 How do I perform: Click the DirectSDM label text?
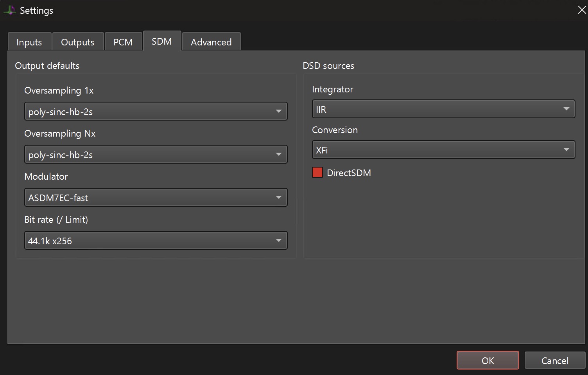349,173
